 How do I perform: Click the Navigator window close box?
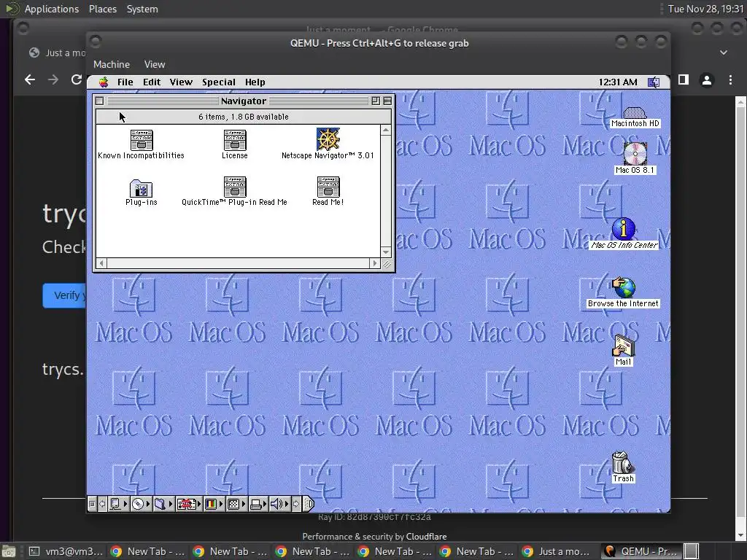99,101
